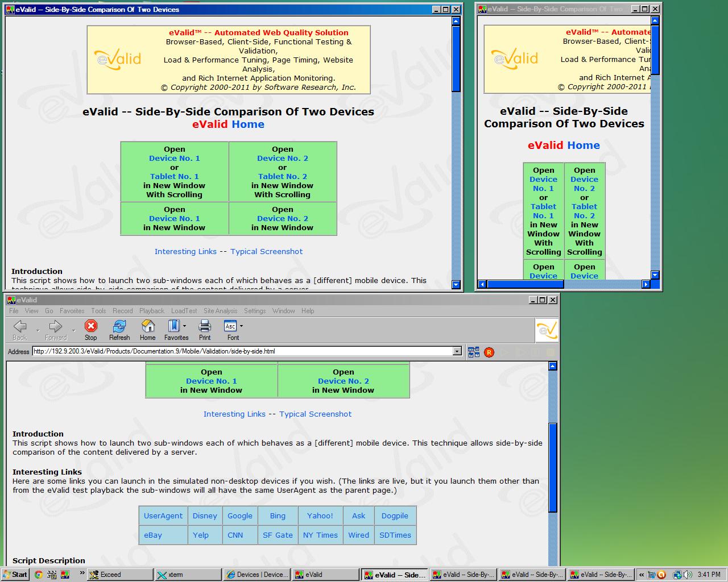Open the Google link in links table
The height and width of the screenshot is (582, 728).
(x=240, y=516)
